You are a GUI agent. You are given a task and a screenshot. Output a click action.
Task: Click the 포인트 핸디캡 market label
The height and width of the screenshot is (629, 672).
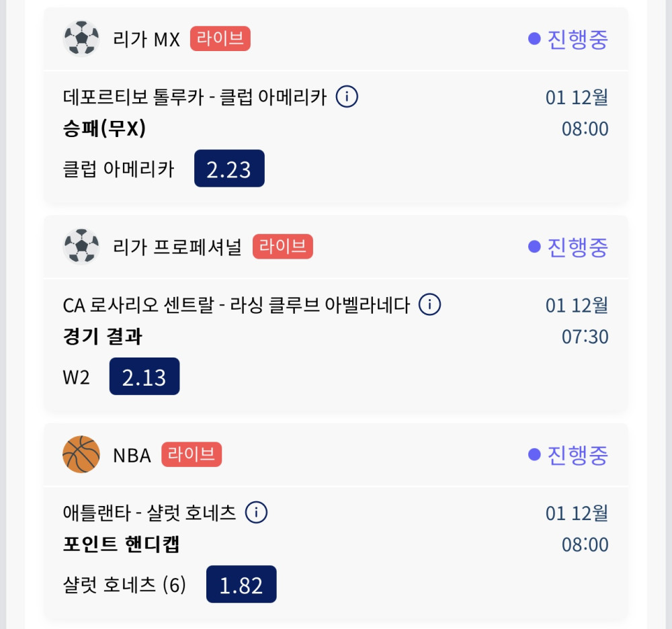(122, 544)
